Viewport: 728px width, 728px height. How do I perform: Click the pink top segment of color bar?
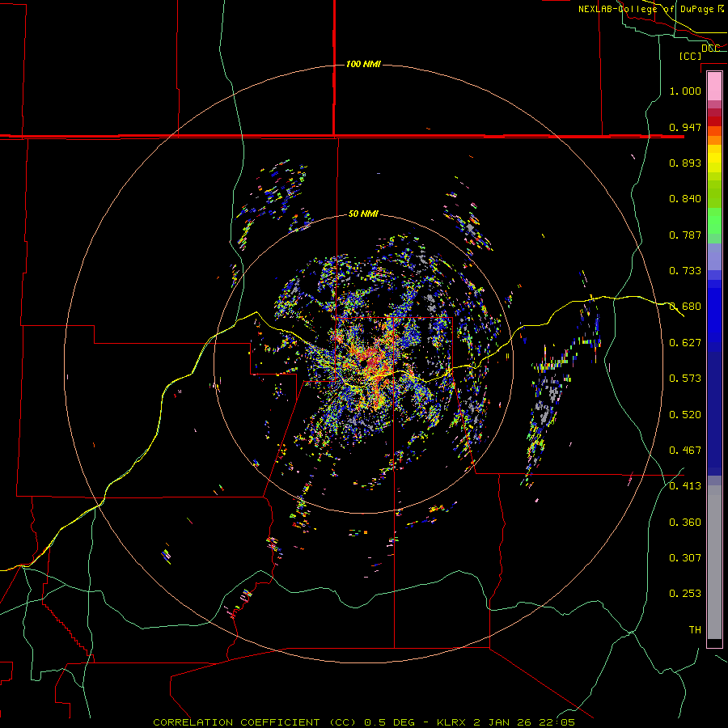pyautogui.click(x=714, y=86)
